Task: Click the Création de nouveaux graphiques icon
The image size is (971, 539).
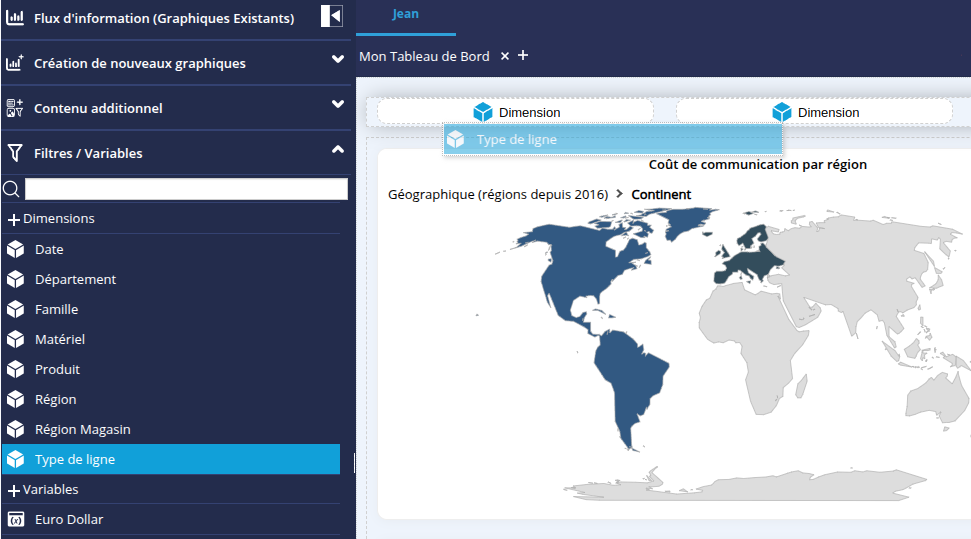Action: (x=15, y=63)
